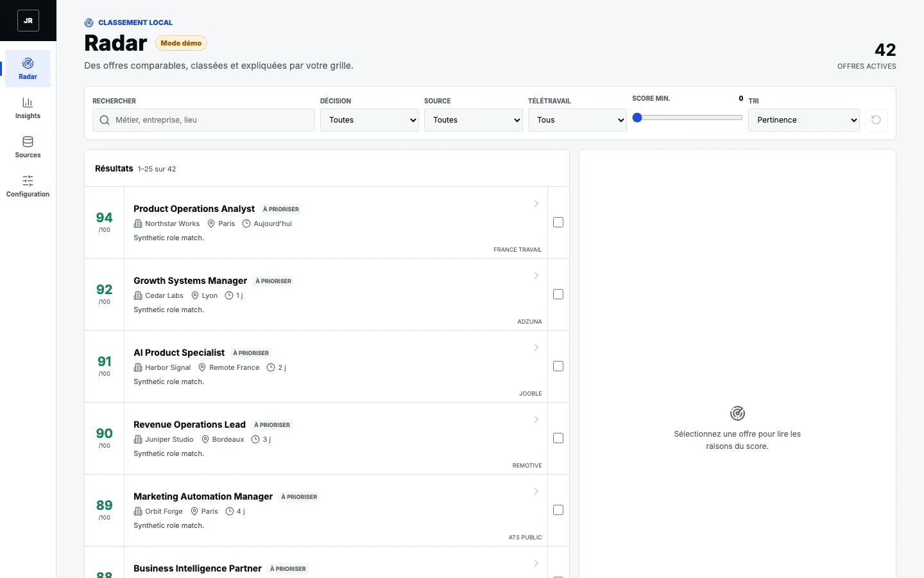Click the 94 score on Product Operations Analyst
The height and width of the screenshot is (578, 924).
[104, 218]
